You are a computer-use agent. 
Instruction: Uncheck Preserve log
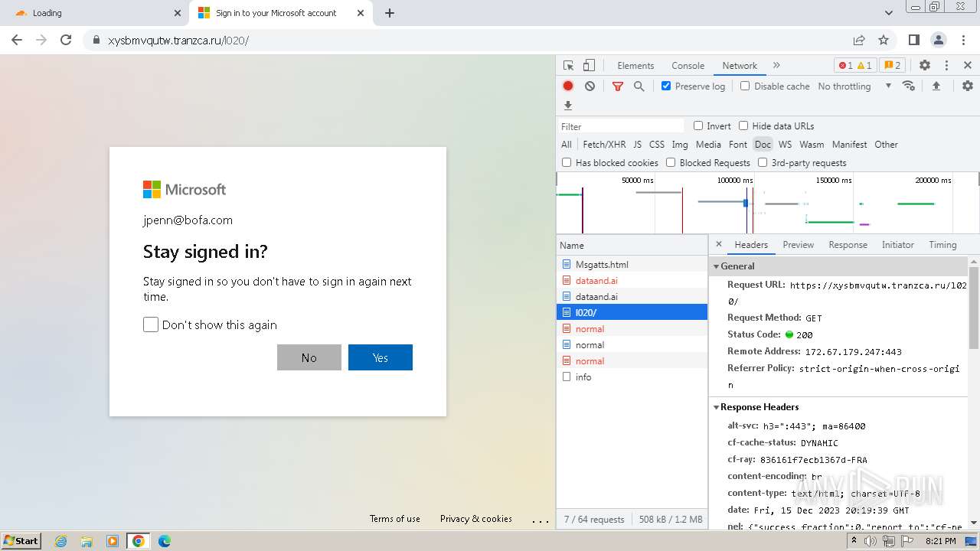pos(666,86)
